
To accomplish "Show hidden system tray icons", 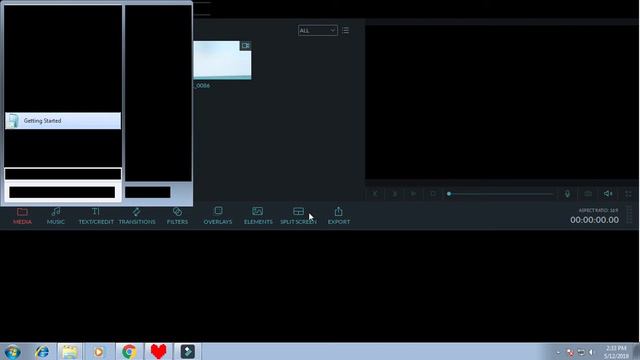I will point(558,352).
